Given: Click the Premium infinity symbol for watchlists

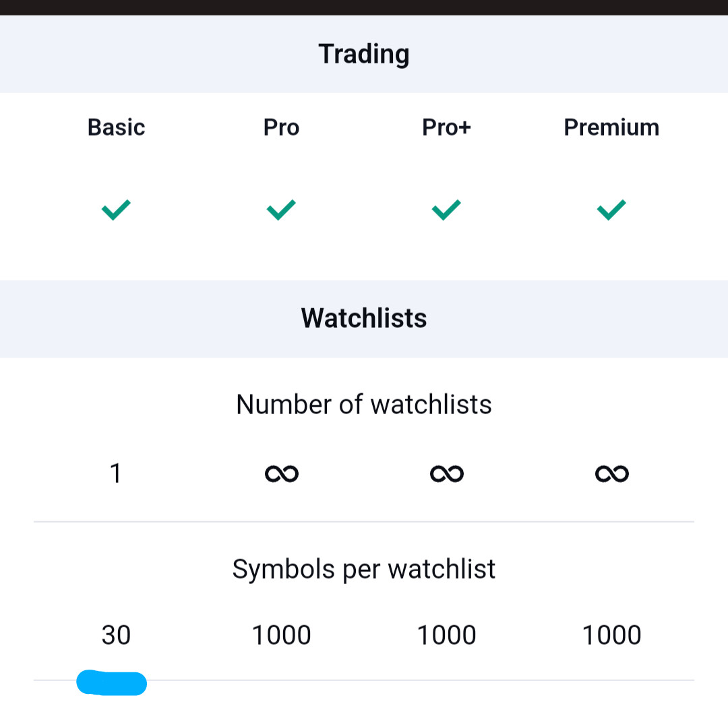Looking at the screenshot, I should click(612, 473).
